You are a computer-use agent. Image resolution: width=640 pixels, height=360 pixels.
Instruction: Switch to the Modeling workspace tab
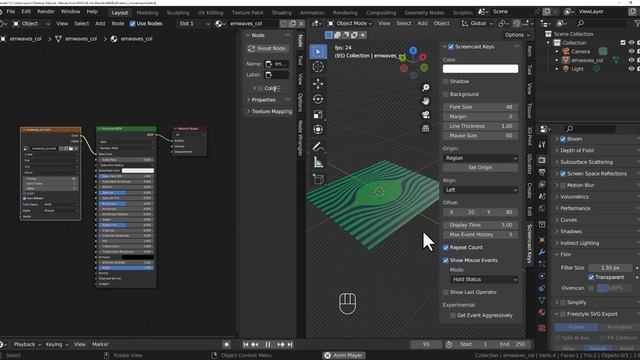147,13
